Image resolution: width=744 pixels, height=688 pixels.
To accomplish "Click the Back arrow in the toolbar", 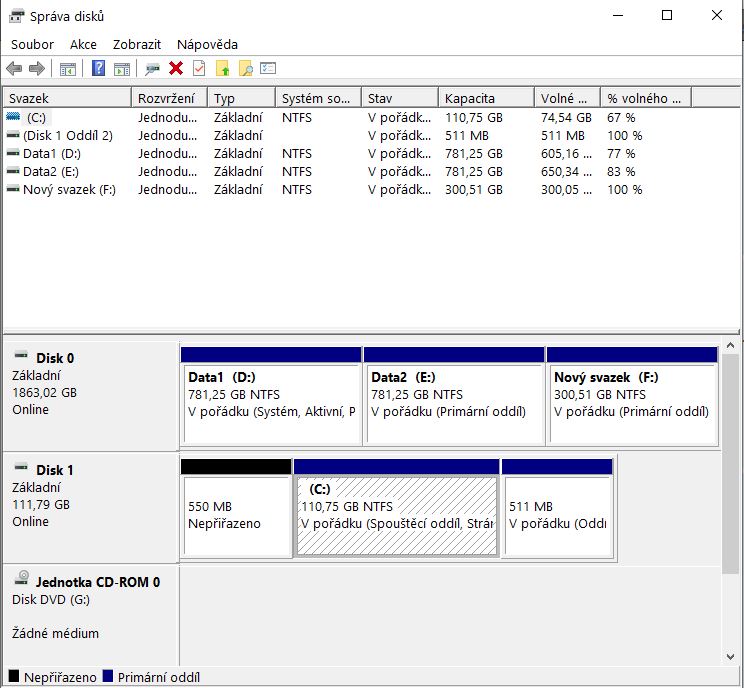I will pos(14,68).
